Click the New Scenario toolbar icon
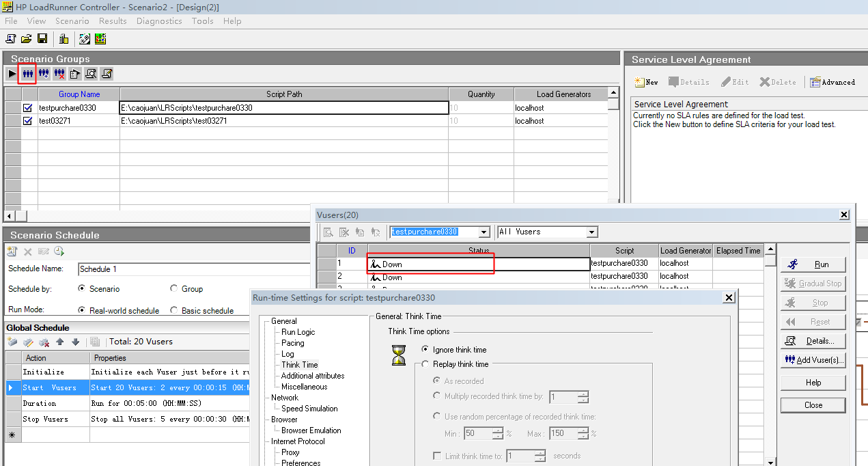This screenshot has width=868, height=466. coord(11,39)
